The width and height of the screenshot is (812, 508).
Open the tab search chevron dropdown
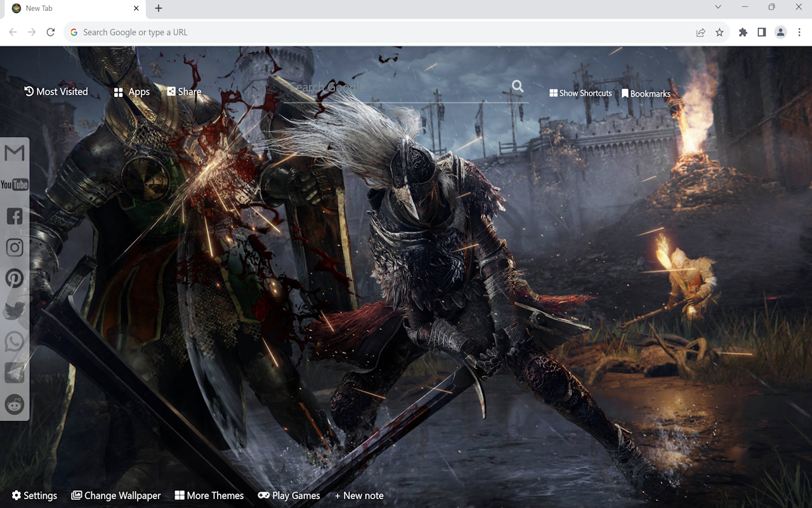[x=717, y=8]
